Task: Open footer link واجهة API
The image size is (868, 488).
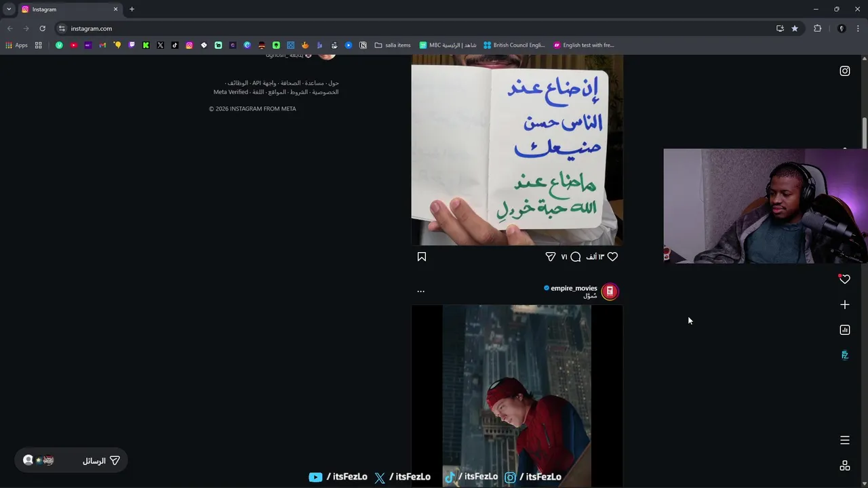Action: [x=264, y=83]
